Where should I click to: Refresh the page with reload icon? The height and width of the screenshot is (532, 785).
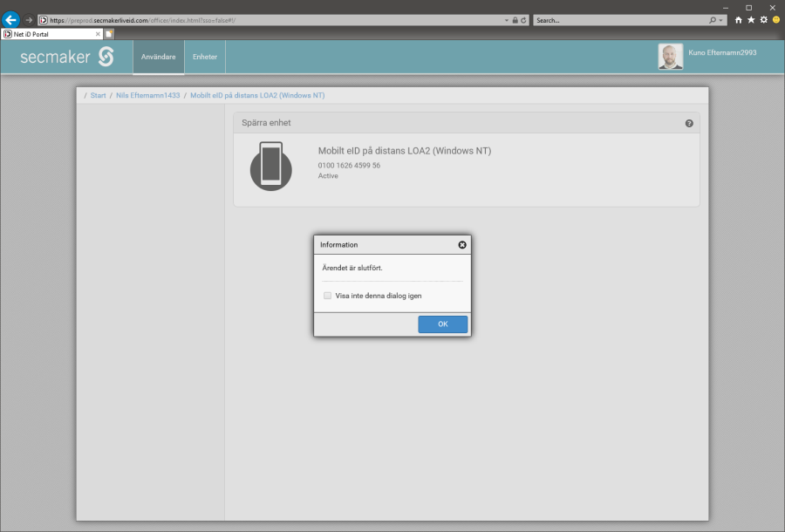coord(523,20)
